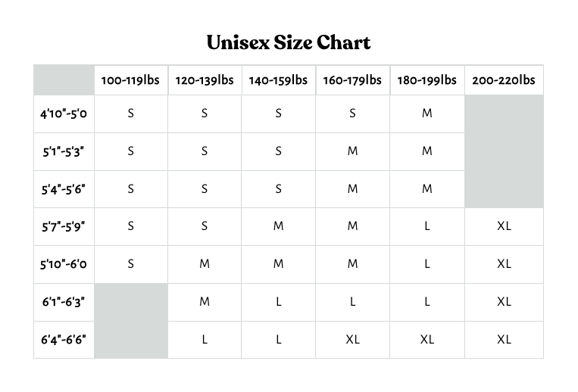Click the 6'4"-6'6" height row label

point(64,340)
